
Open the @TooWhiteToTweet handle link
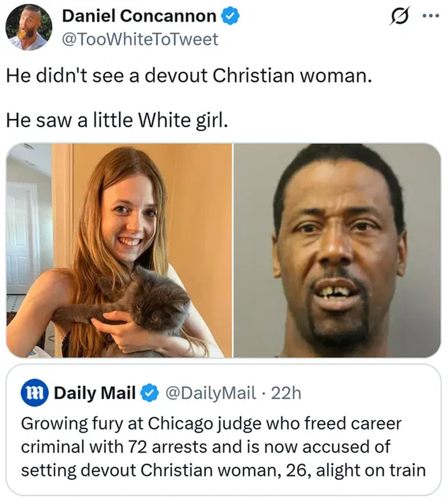140,39
